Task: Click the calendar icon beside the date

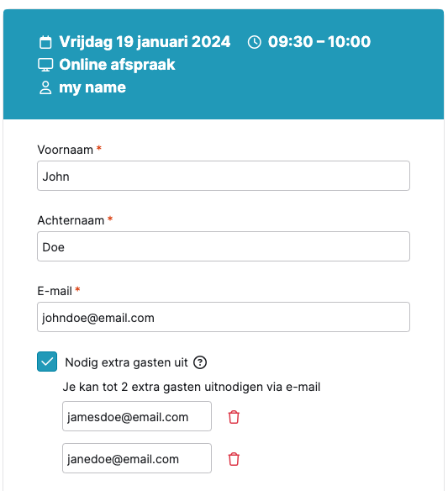Action: 45,42
